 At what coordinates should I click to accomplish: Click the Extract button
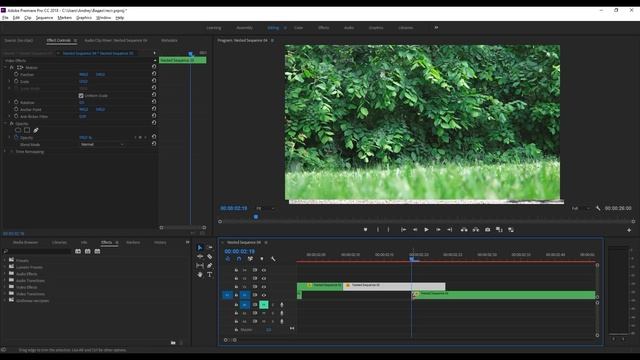tap(476, 230)
